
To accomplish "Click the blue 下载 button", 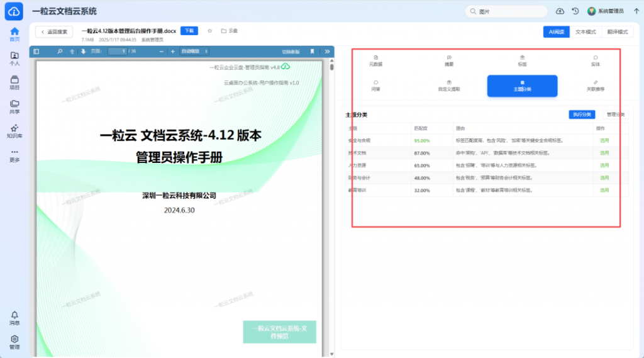I will point(189,30).
